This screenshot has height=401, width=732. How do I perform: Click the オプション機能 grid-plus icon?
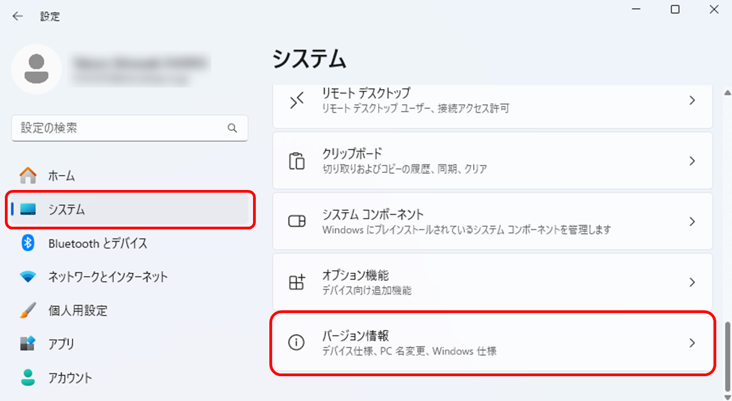click(x=296, y=282)
